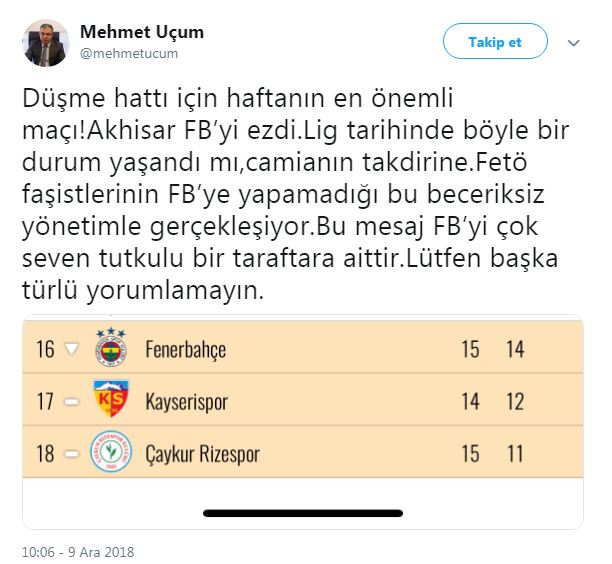Select the Kayserispor team name

(187, 402)
